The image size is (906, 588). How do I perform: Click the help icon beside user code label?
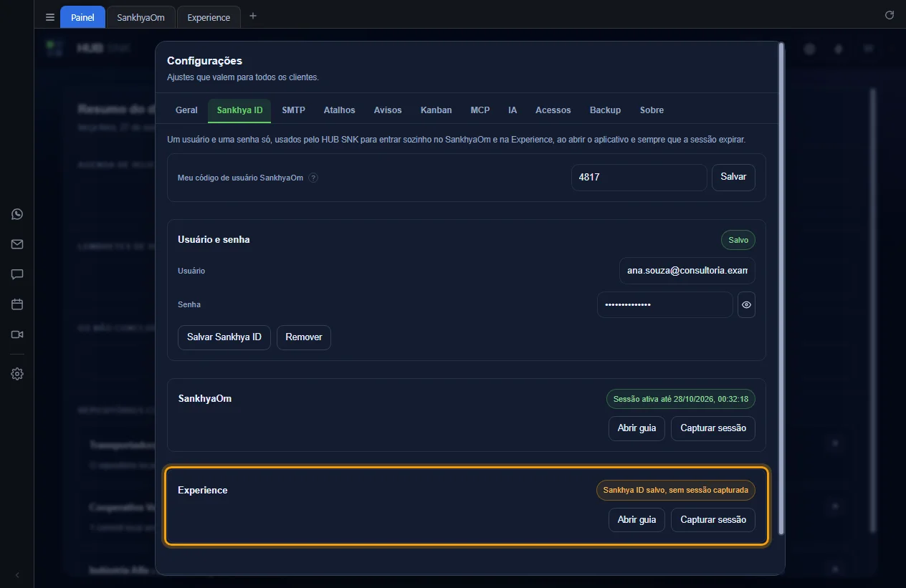(x=313, y=178)
